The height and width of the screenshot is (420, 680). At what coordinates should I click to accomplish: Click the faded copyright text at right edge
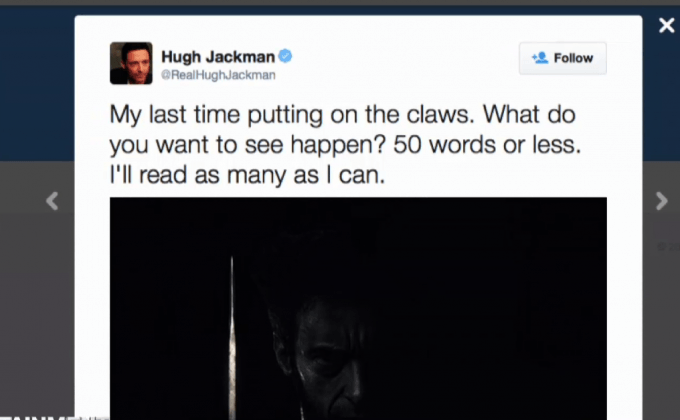click(x=668, y=246)
